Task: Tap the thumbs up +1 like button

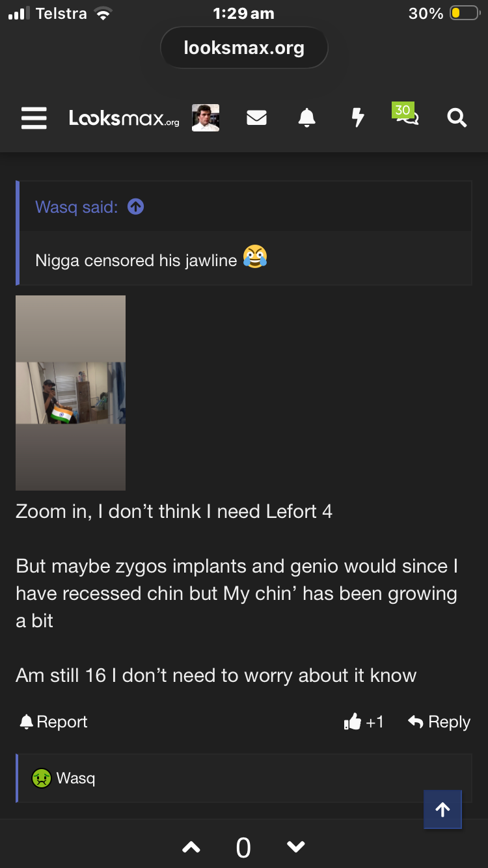Action: (364, 722)
